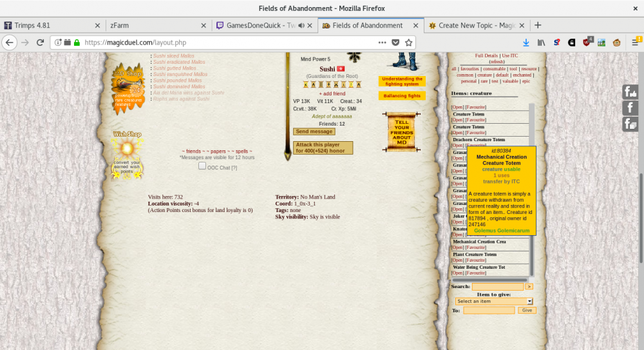Toggle the OOC Chat checkbox
644x350 pixels.
[x=202, y=166]
